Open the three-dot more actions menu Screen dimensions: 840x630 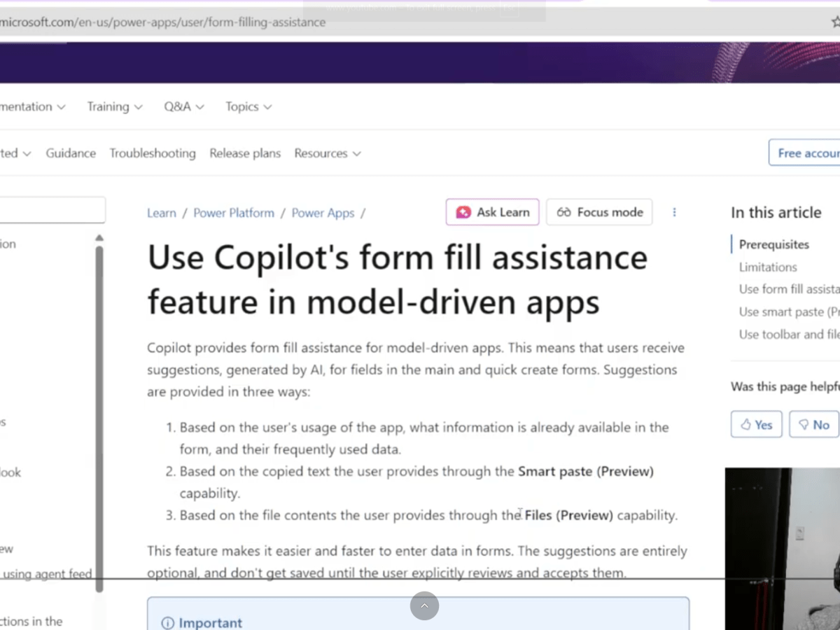coord(674,212)
